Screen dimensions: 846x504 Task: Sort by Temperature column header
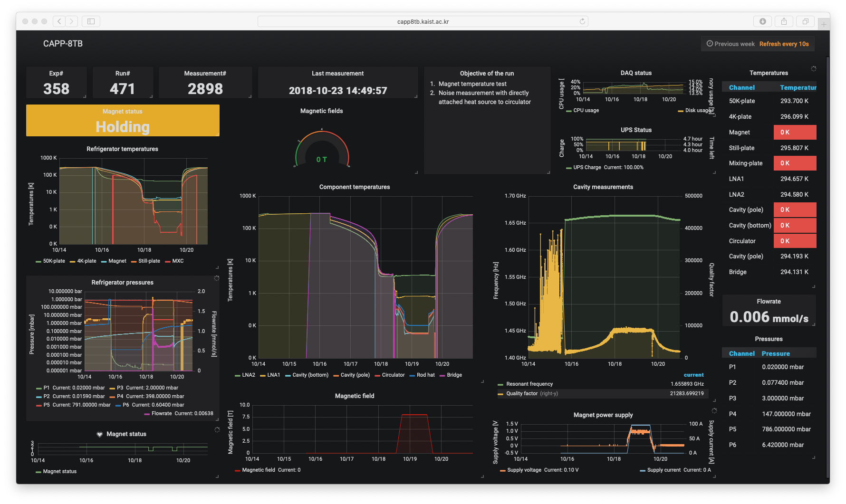798,88
